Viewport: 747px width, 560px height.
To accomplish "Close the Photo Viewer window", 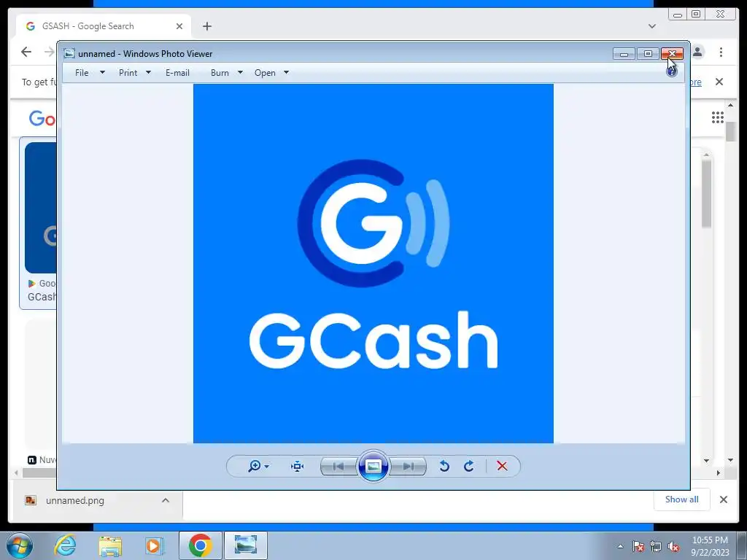I will (x=672, y=53).
